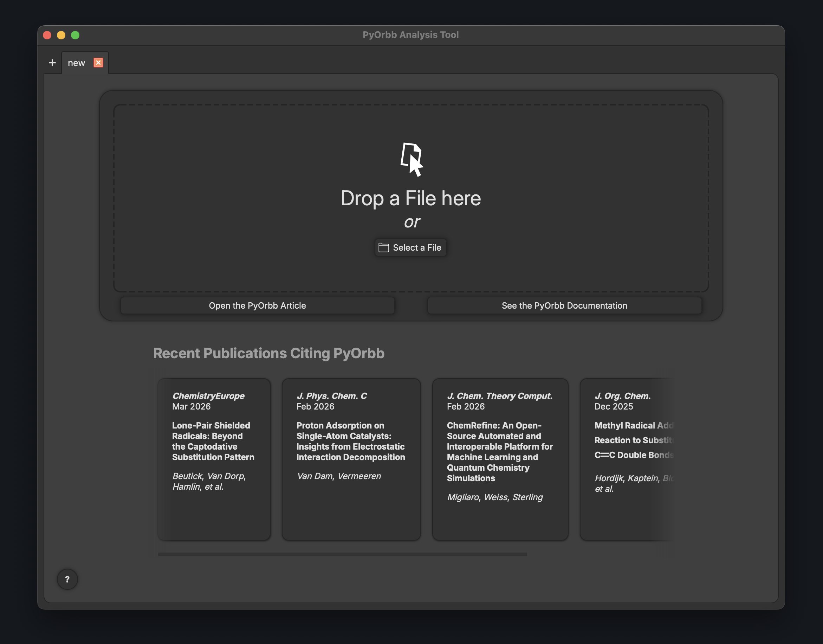Open the Methyl Radical Addition publication card

[627, 459]
